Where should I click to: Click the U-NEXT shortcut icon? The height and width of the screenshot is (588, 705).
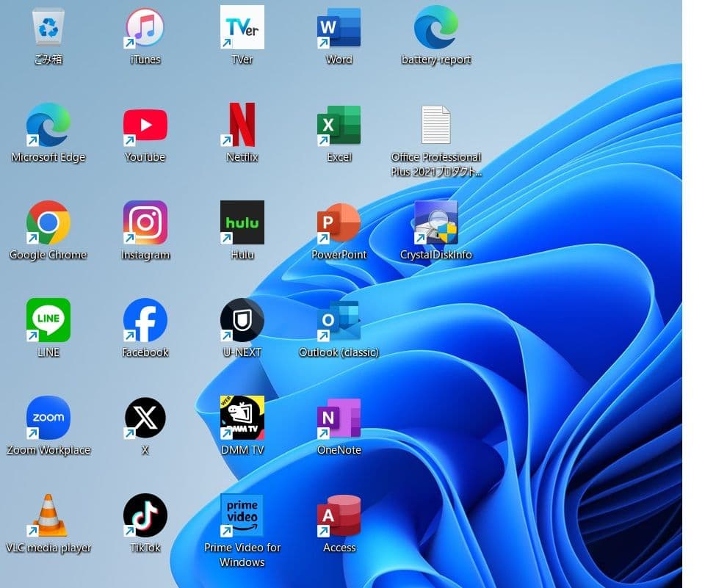pyautogui.click(x=242, y=320)
